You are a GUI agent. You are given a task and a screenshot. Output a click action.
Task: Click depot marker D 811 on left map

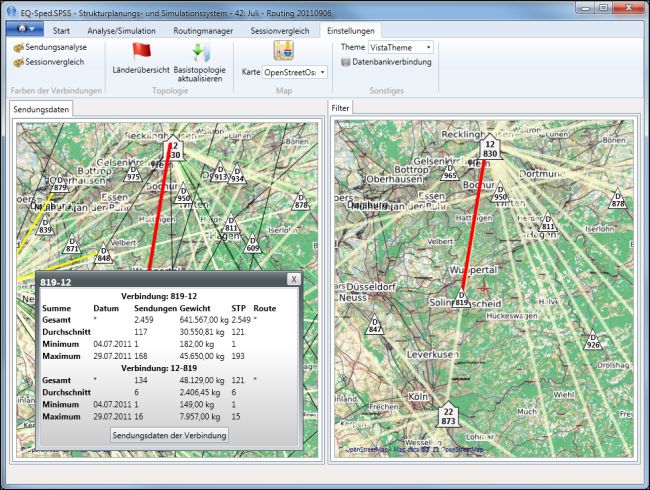coord(231,224)
